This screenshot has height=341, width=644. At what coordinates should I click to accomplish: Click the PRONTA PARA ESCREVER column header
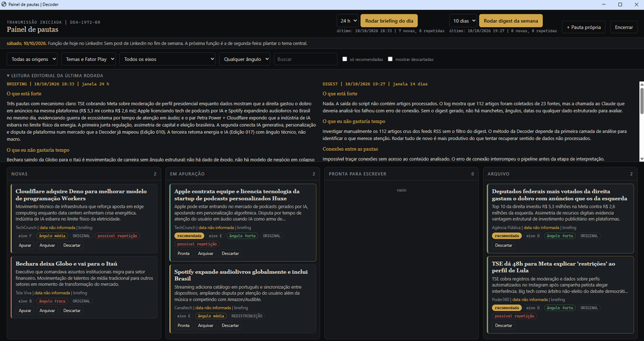[357, 174]
